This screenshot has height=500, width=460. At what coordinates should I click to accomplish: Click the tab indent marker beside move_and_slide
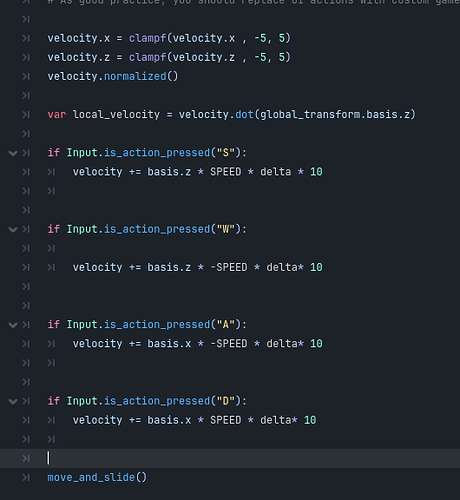pos(26,478)
